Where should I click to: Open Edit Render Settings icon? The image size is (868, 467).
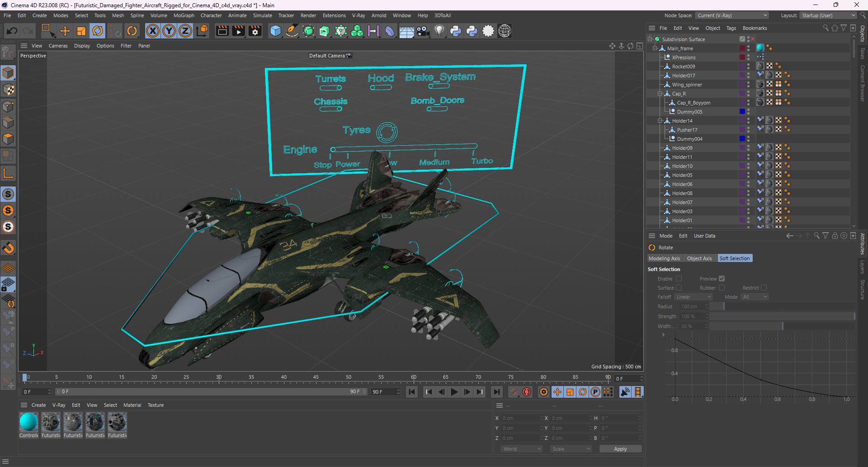(255, 31)
